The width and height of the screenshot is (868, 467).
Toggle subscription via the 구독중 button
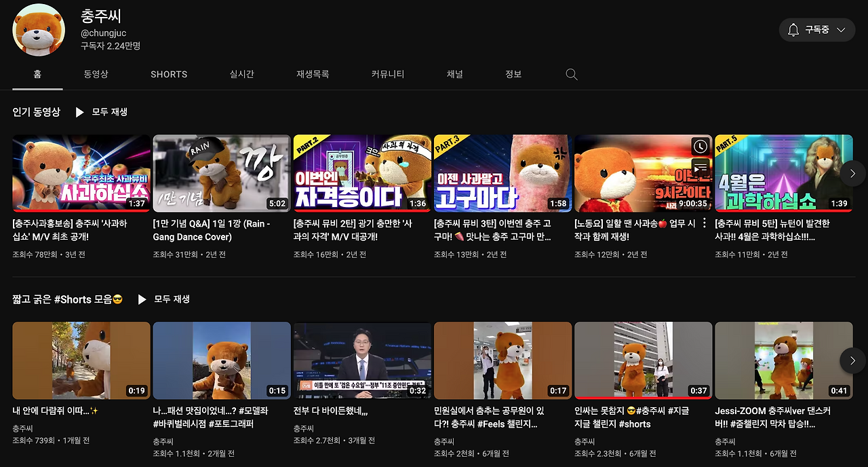pyautogui.click(x=817, y=30)
